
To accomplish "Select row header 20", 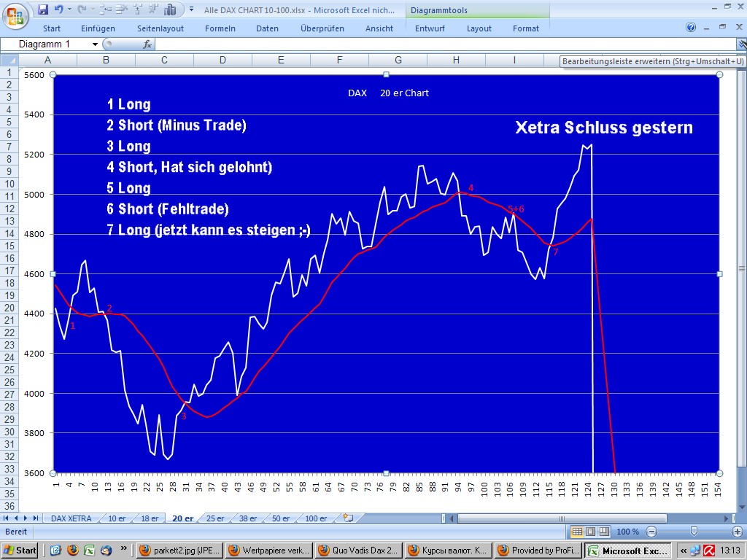I will [x=9, y=308].
